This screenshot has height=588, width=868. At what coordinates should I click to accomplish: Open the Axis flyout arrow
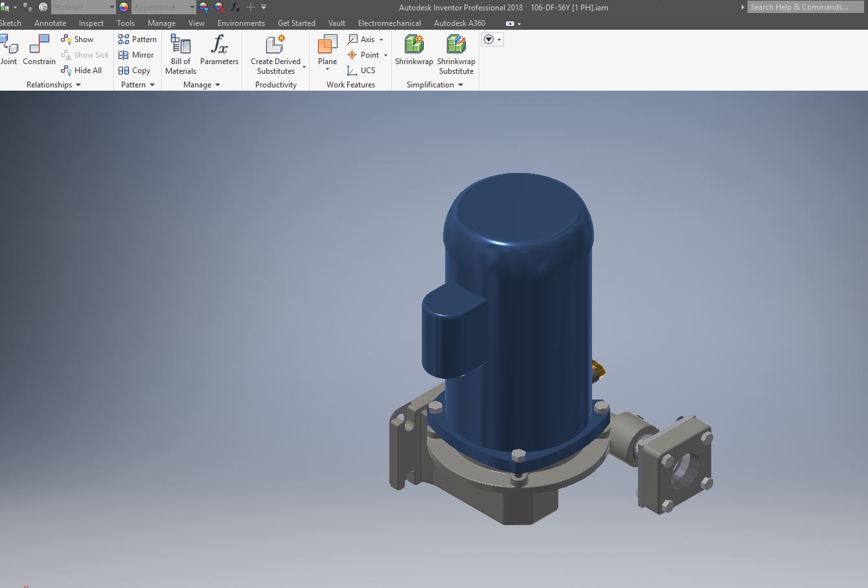tap(381, 39)
